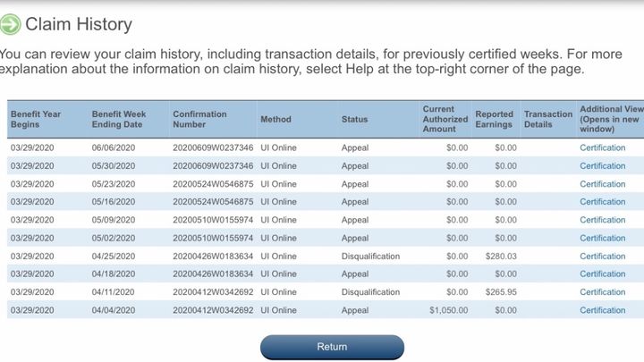Open Certification link for week ending 05/16/2020
This screenshot has height=362, width=644.
pos(603,202)
